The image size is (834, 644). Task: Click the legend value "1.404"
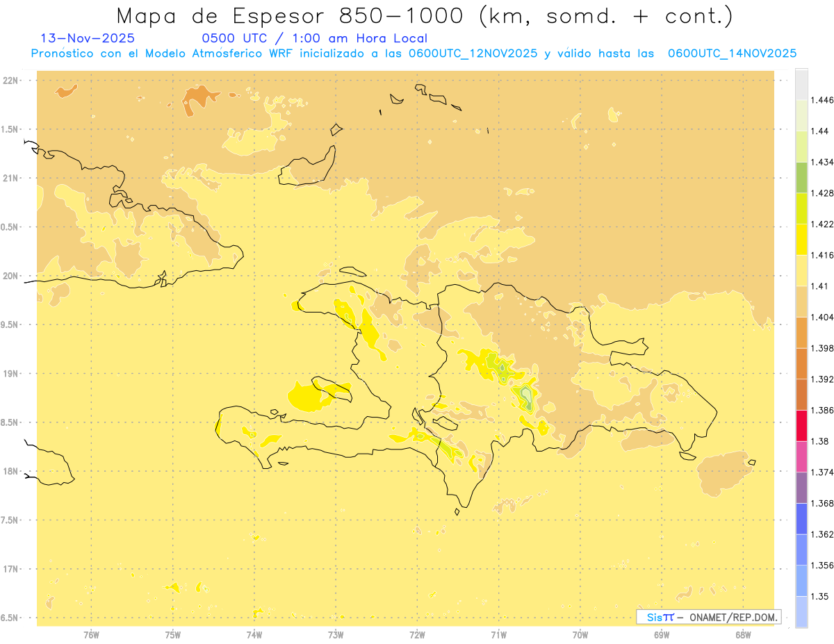click(x=822, y=317)
